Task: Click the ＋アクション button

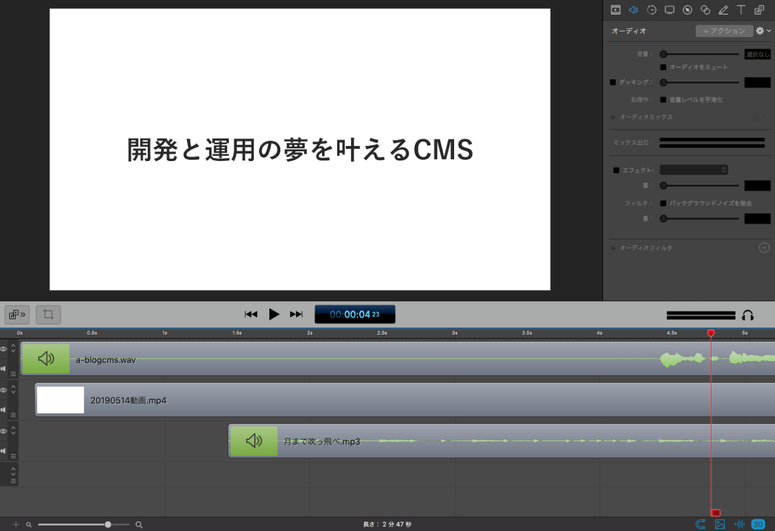Action: 724,31
